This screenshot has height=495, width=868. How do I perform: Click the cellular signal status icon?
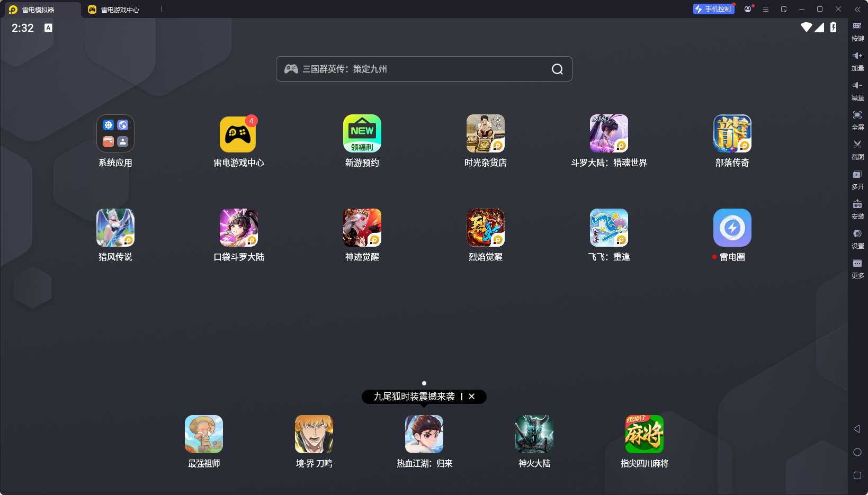[x=819, y=27]
